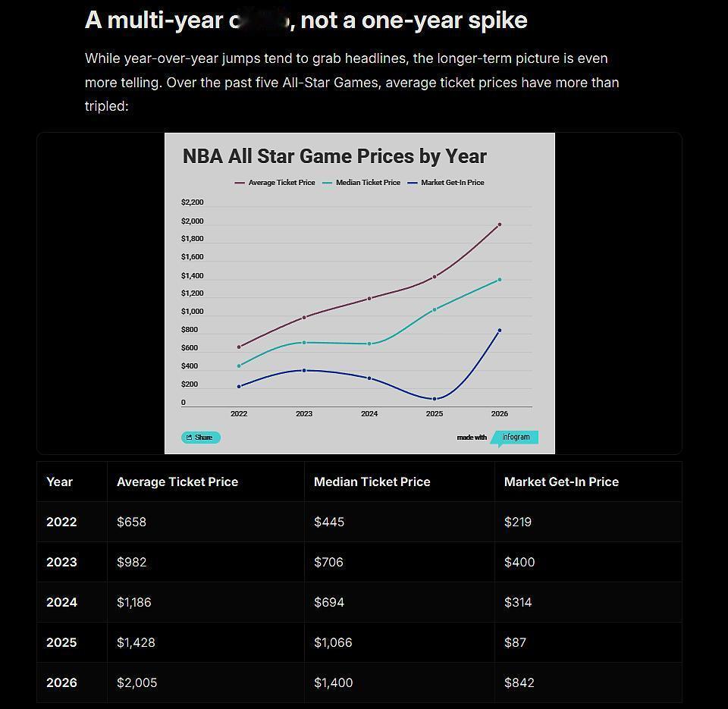Click the 2024 row label in the table
728x709 pixels.
click(x=61, y=602)
